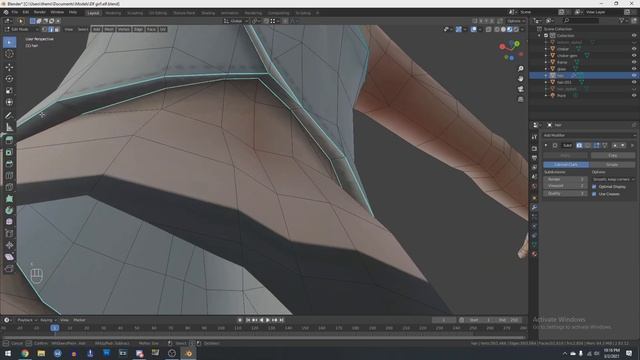Pick the Scale tool
Image resolution: width=640 pixels, height=360 pixels.
click(x=9, y=90)
